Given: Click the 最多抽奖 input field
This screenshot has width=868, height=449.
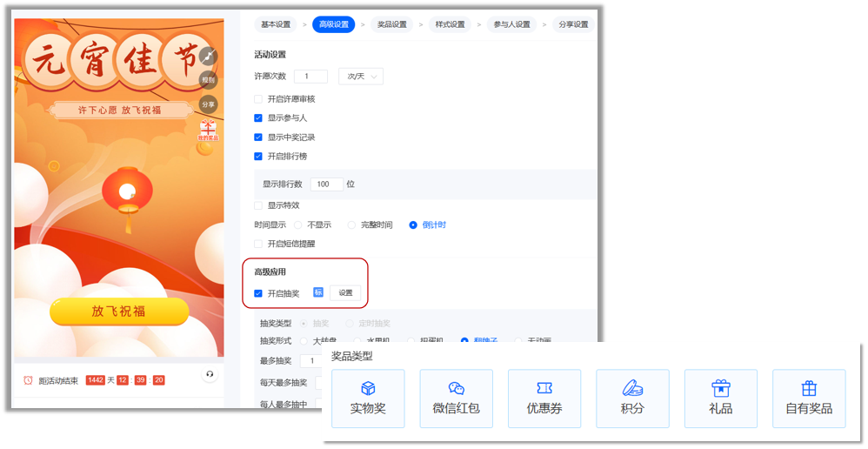Looking at the screenshot, I should [310, 360].
